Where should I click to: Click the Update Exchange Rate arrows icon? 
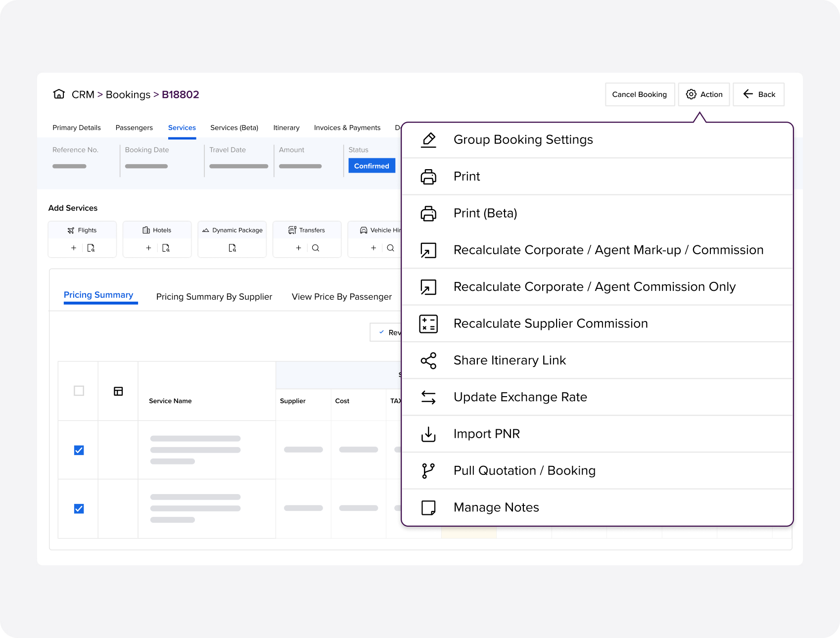[428, 397]
